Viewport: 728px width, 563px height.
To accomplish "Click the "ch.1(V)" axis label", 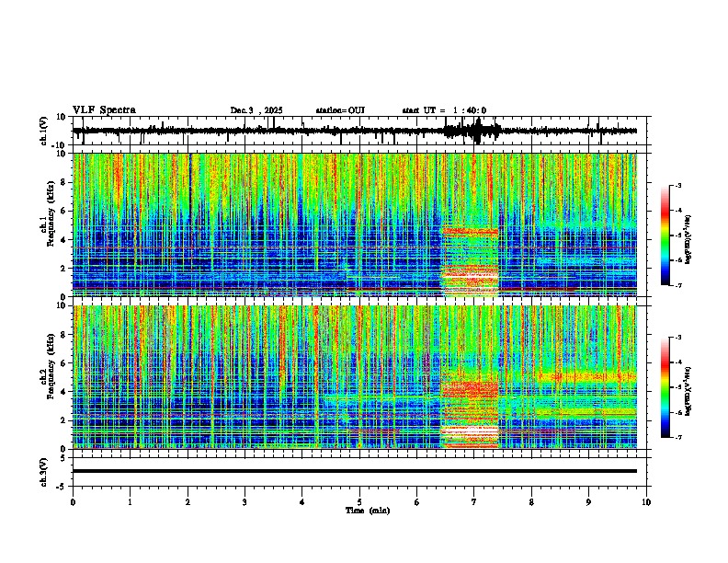I will coord(44,131).
